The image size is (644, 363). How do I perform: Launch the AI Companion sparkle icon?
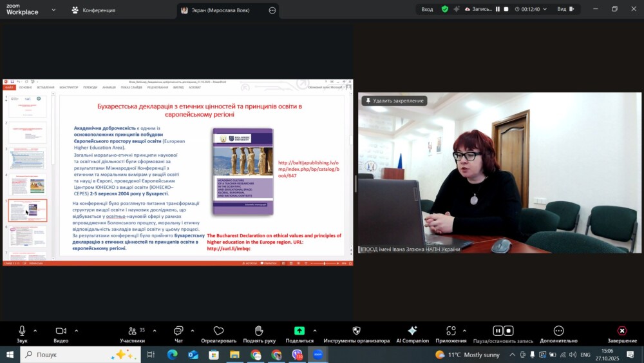pos(412,331)
